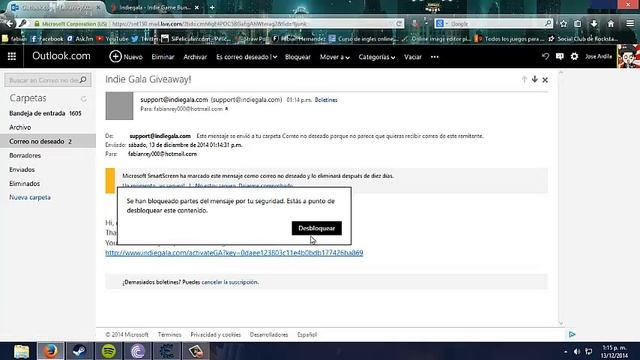Open Steam from the taskbar
The height and width of the screenshot is (360, 640).
pyautogui.click(x=80, y=351)
